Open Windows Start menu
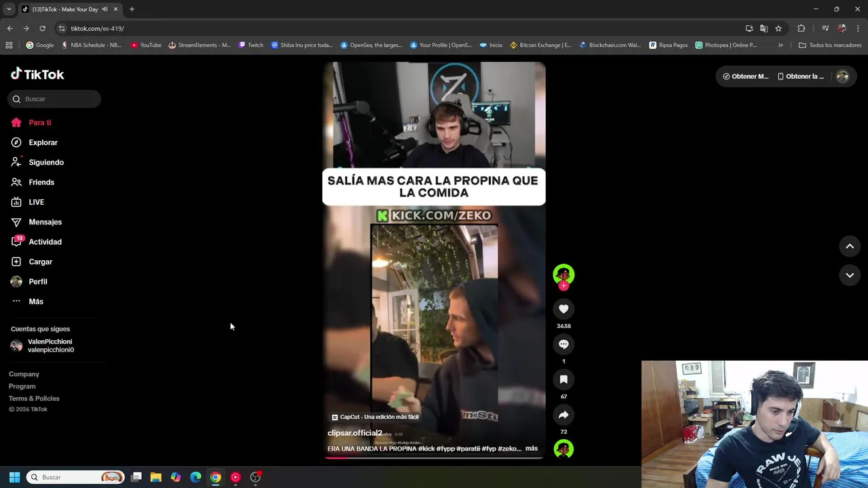The height and width of the screenshot is (488, 868). coord(14,477)
